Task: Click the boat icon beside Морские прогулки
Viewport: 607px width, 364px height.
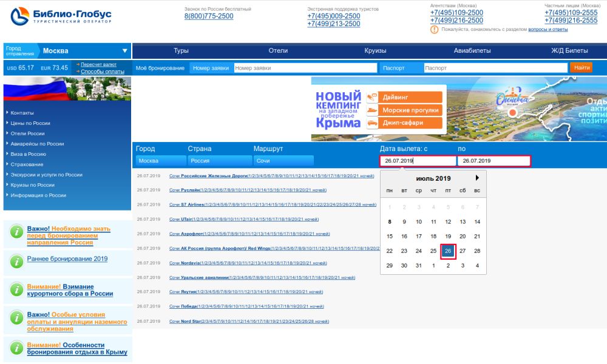Action: point(372,110)
